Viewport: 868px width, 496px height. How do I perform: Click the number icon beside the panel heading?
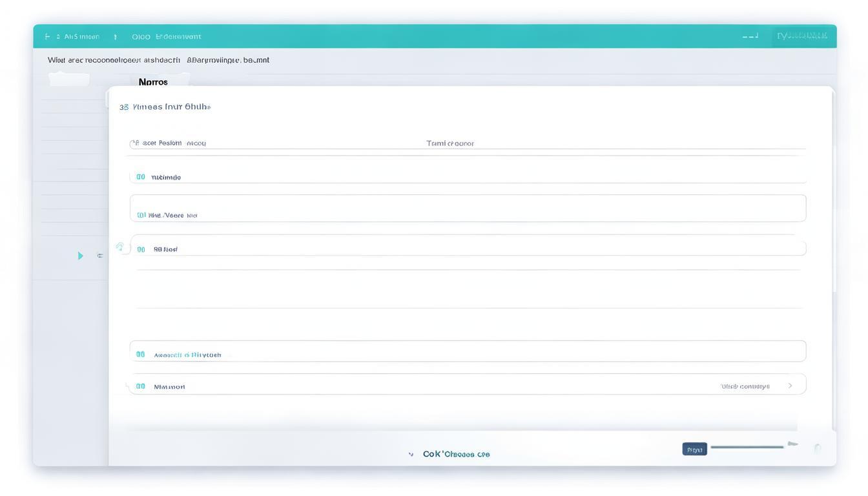coord(123,107)
